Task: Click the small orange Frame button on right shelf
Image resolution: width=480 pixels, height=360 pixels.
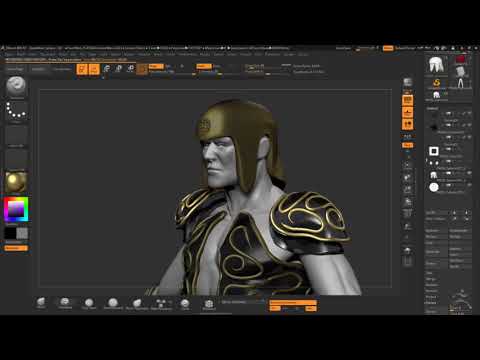Action: click(408, 145)
